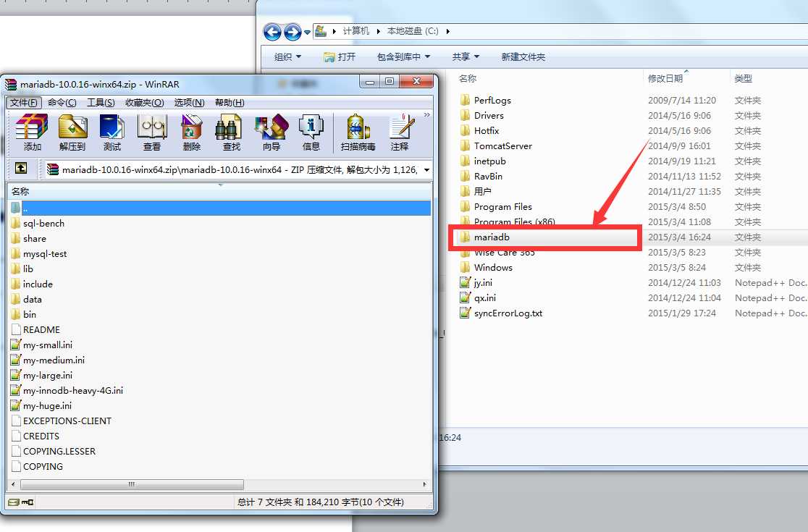Open the View (查看) tool icon

tap(152, 133)
